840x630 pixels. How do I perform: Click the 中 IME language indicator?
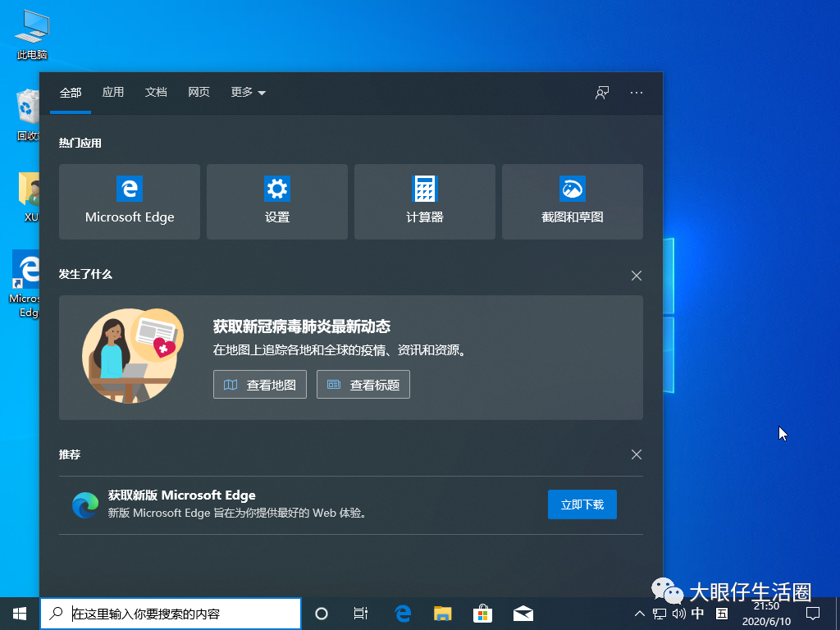[x=698, y=614]
